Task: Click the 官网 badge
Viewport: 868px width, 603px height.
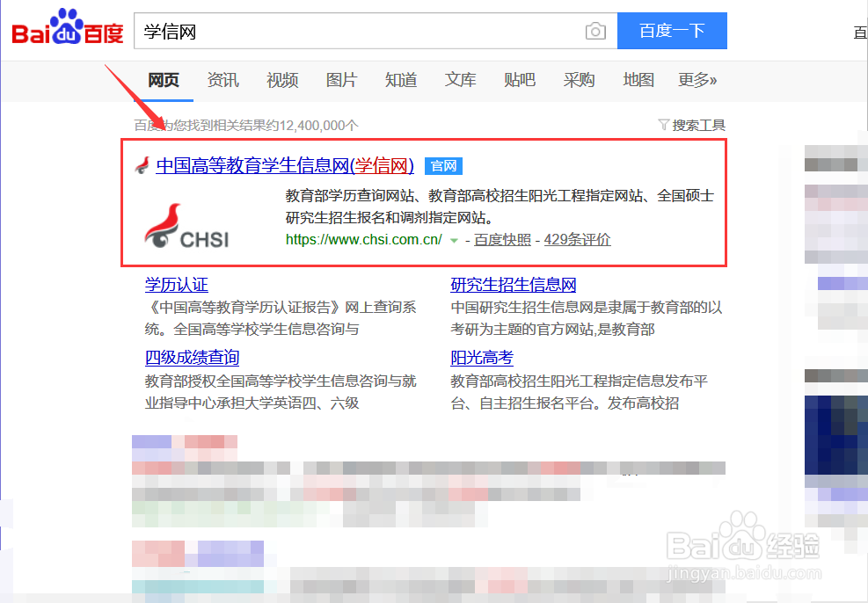Action: point(443,166)
